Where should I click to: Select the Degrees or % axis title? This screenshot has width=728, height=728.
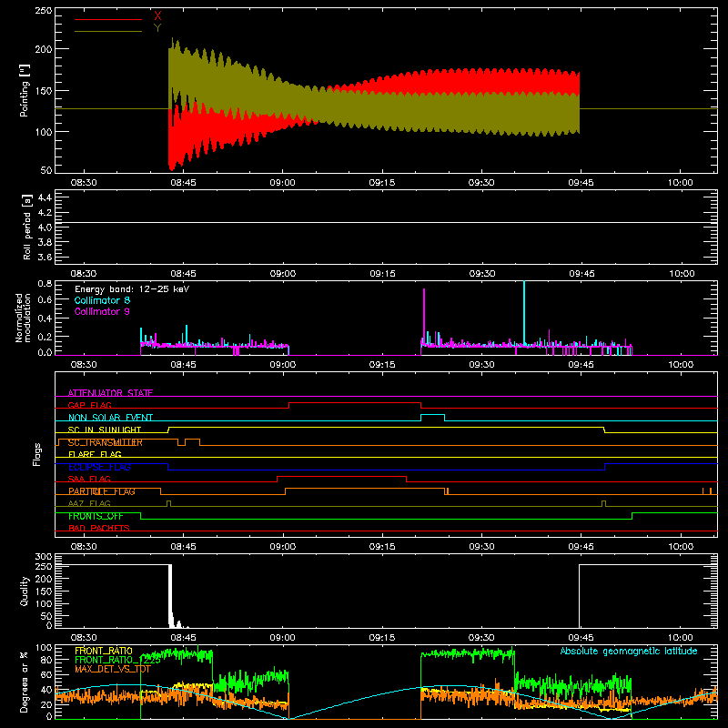click(25, 682)
